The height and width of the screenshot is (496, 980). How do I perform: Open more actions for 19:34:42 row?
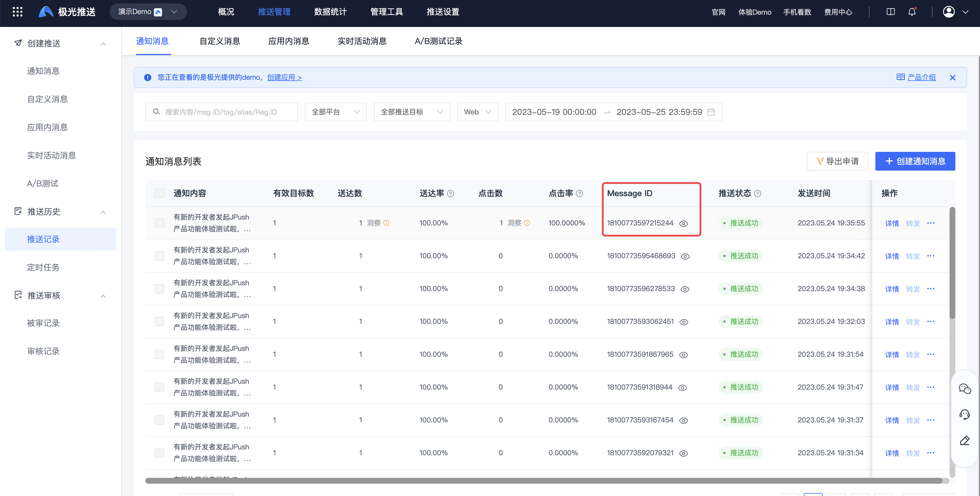(930, 256)
